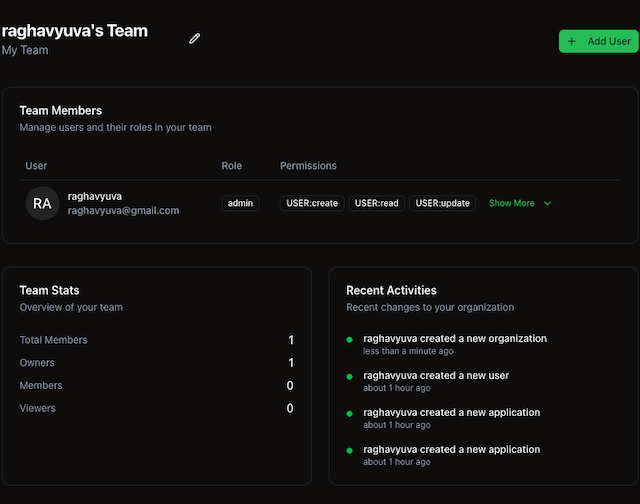Click the USER:read permission tag
The width and height of the screenshot is (640, 504).
point(376,203)
